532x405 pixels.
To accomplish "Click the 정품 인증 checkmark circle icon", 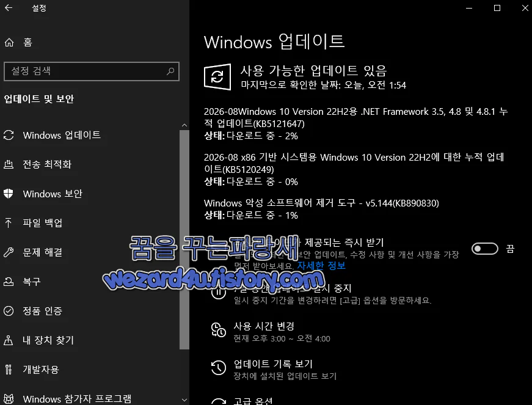I will pos(9,311).
